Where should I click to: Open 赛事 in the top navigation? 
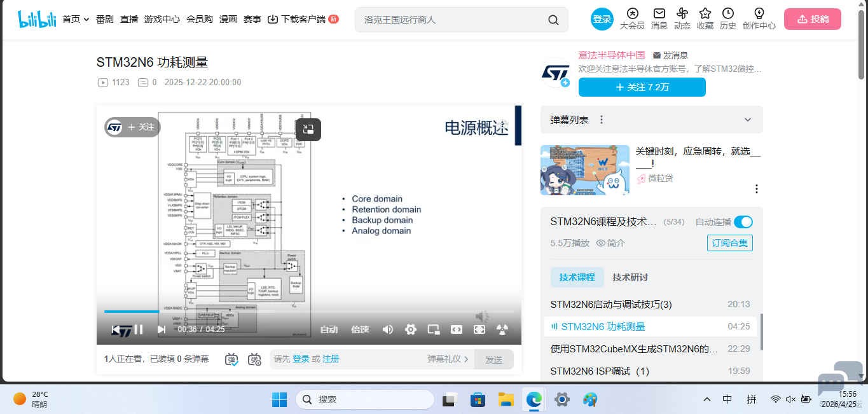point(252,19)
